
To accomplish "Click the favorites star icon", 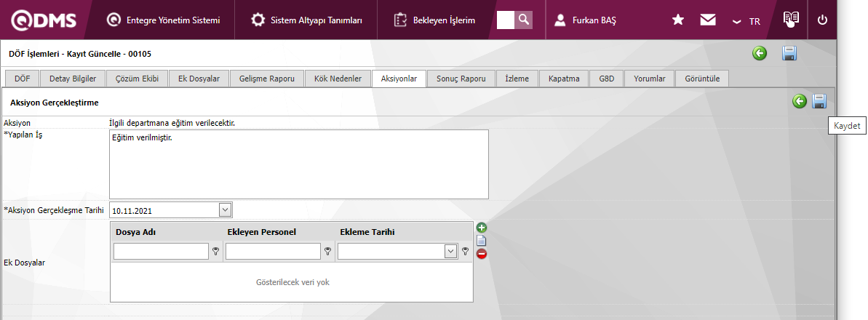I will pos(677,20).
